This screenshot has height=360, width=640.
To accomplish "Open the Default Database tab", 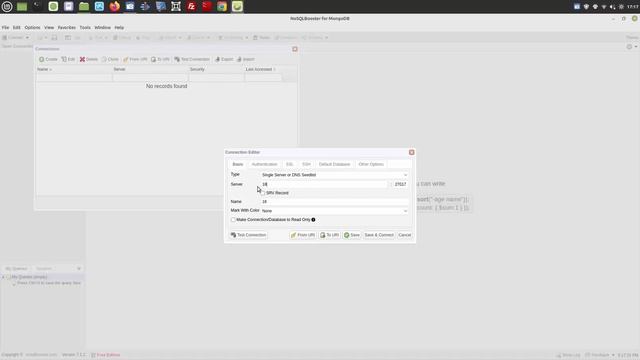I will tap(334, 164).
